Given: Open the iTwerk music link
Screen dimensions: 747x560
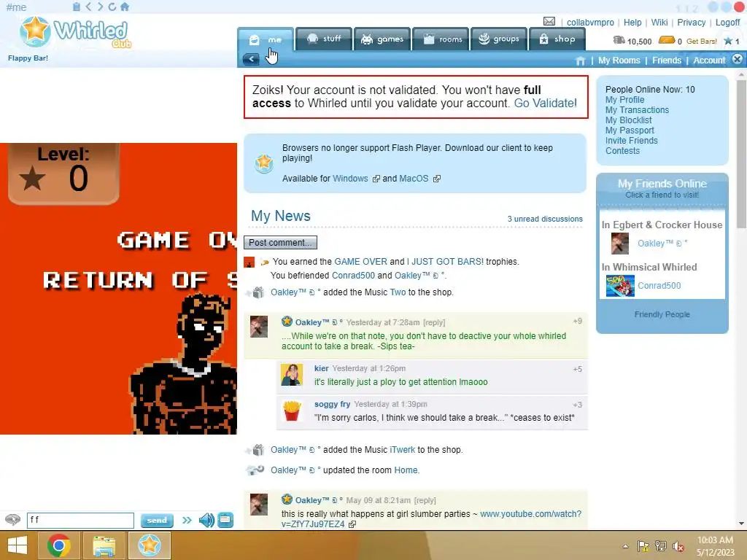Looking at the screenshot, I should 402,450.
